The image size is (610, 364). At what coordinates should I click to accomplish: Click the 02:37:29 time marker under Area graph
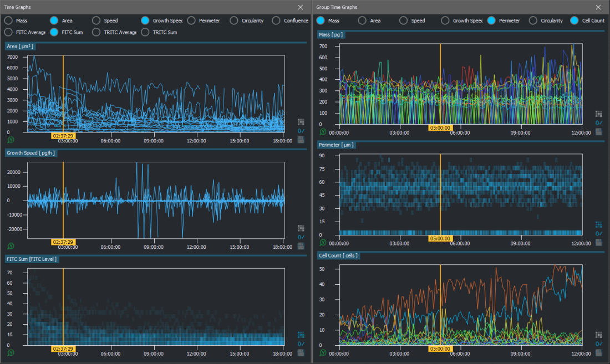(63, 135)
